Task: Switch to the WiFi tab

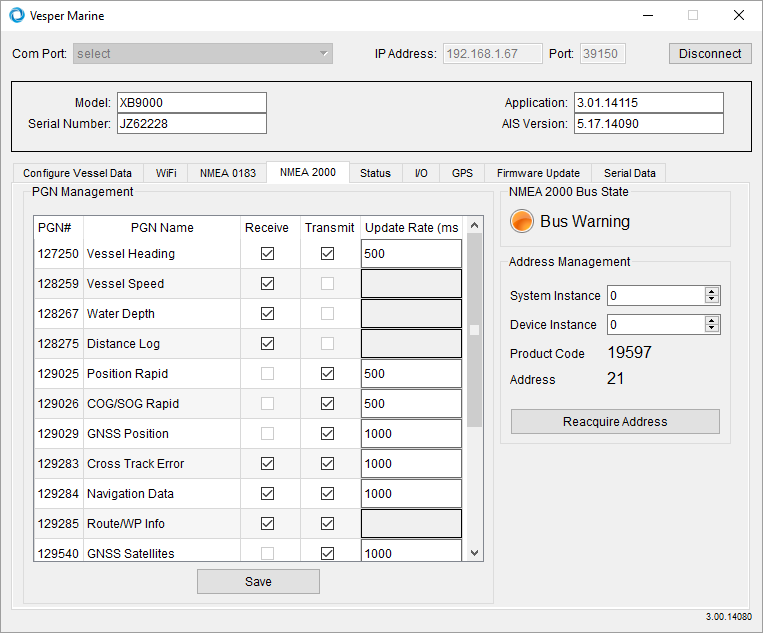Action: [166, 173]
